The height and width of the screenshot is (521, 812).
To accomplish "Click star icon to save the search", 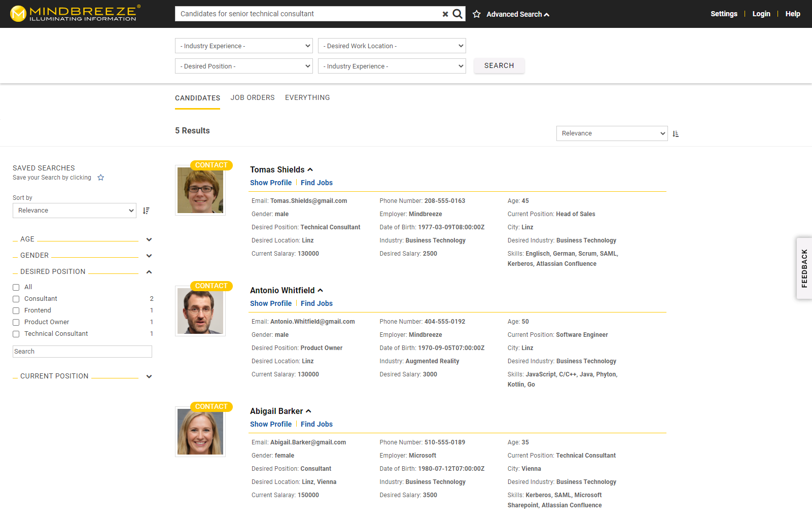I will click(101, 178).
